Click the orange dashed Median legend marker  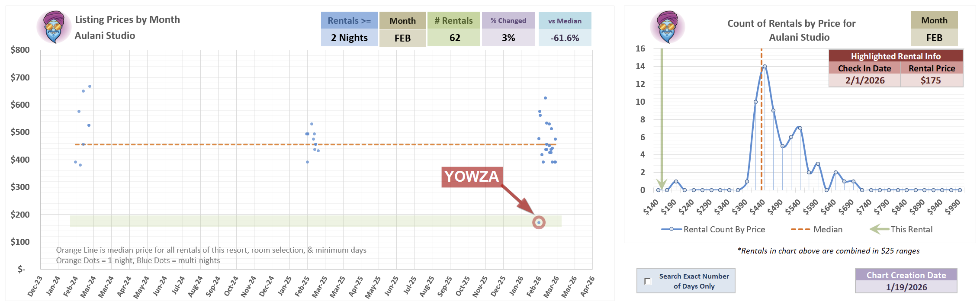click(800, 229)
